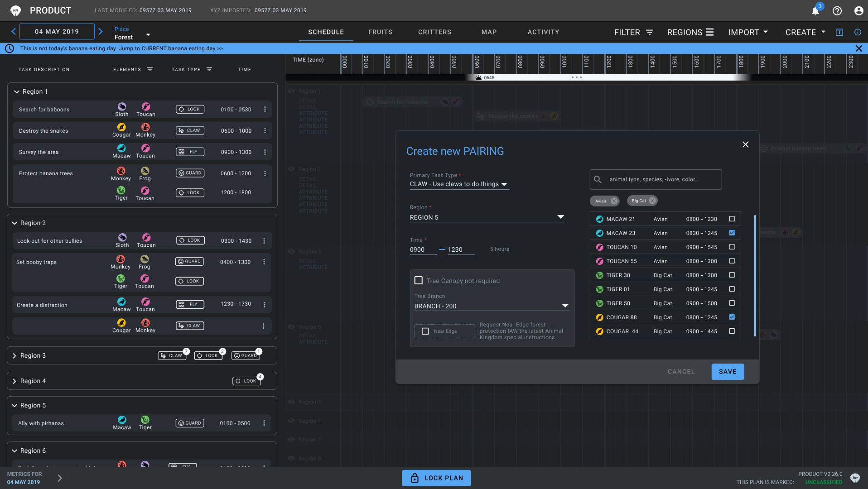Collapse the Region 1 group

pyautogui.click(x=17, y=91)
